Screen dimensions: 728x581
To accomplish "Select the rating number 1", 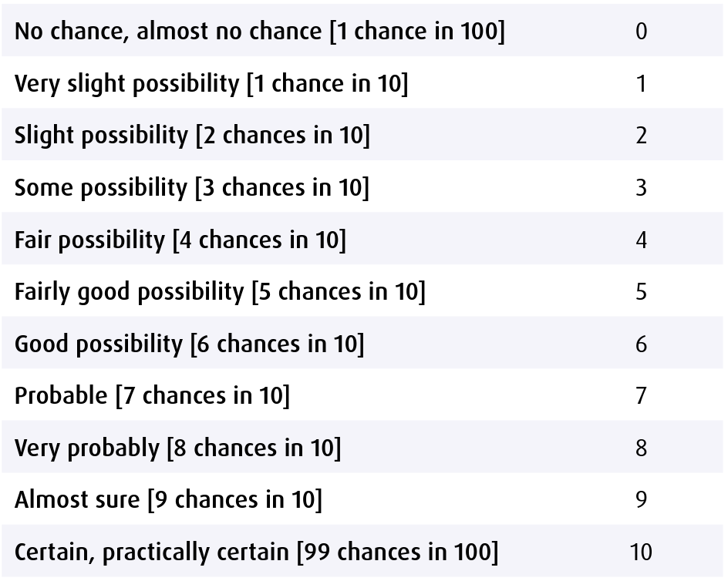I will tap(641, 83).
